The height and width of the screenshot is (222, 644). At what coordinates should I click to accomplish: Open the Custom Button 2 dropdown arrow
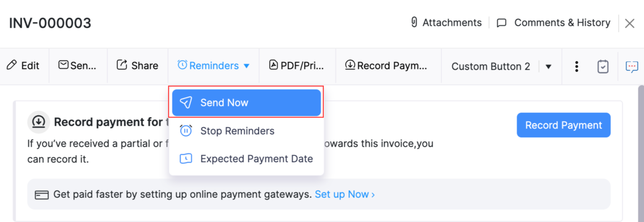pos(548,66)
